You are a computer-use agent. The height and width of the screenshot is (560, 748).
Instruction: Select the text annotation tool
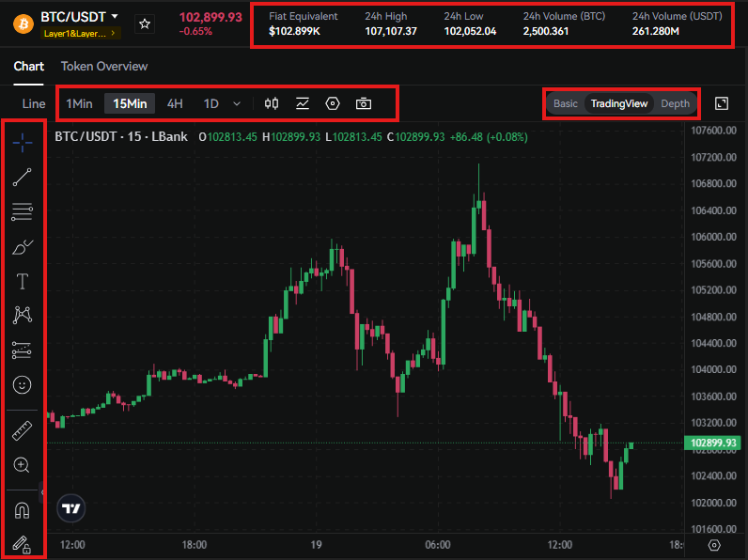tap(22, 282)
